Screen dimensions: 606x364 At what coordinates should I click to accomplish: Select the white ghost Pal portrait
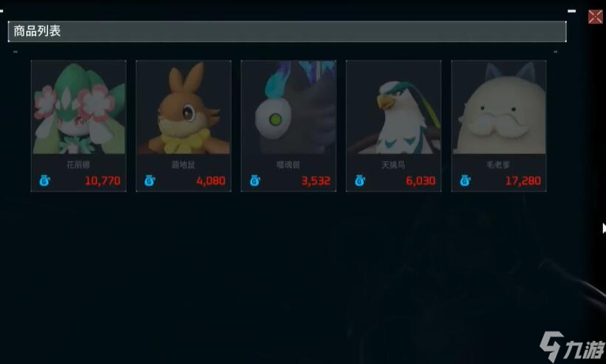(289, 107)
